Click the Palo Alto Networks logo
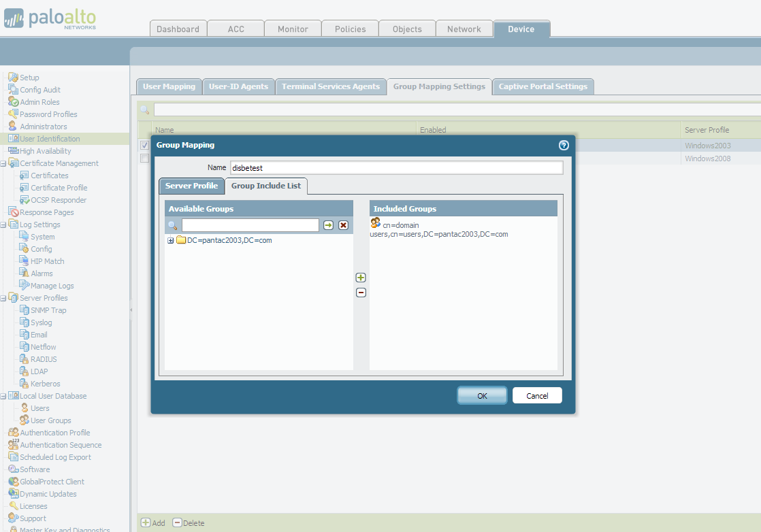761x532 pixels. (x=50, y=18)
